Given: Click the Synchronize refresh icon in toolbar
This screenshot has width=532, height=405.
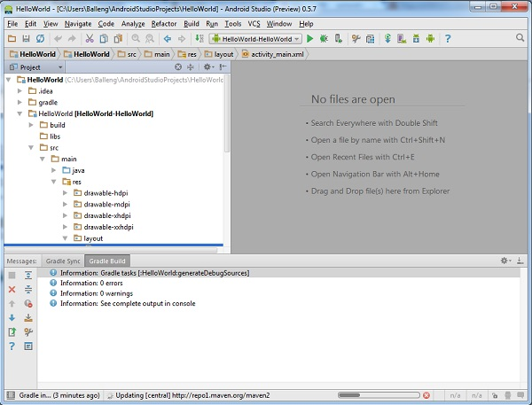Looking at the screenshot, I should pos(41,39).
